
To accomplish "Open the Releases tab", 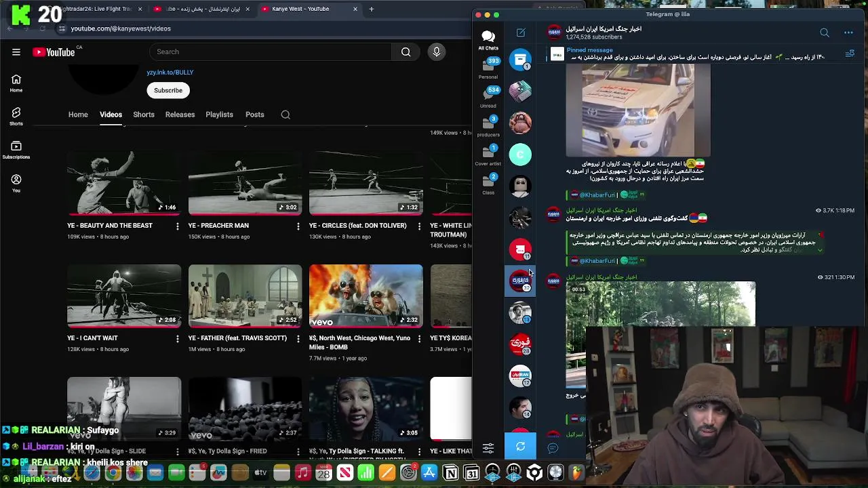I will tap(180, 115).
